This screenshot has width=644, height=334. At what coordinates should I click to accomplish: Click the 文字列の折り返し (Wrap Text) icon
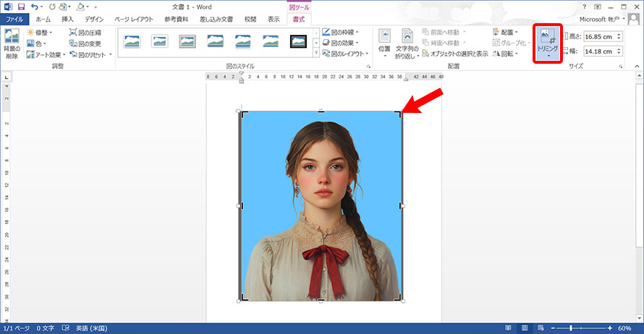[x=408, y=42]
